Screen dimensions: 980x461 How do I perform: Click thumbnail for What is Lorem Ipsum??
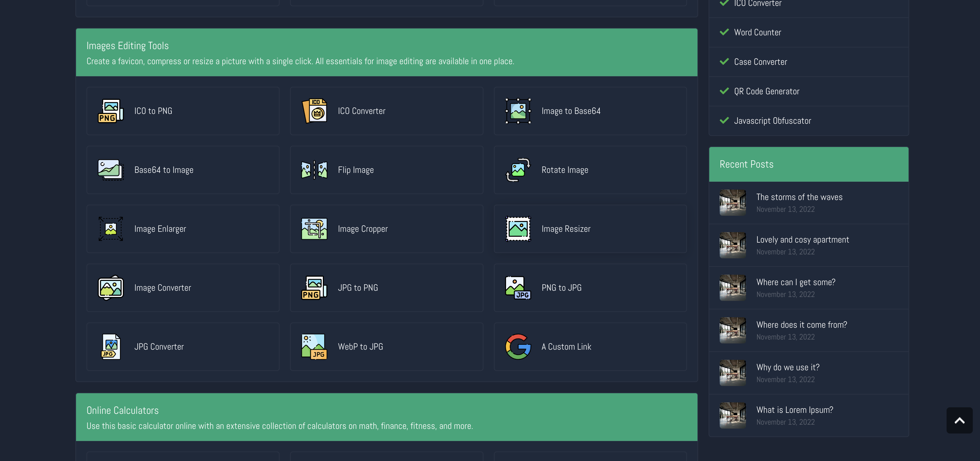(733, 415)
